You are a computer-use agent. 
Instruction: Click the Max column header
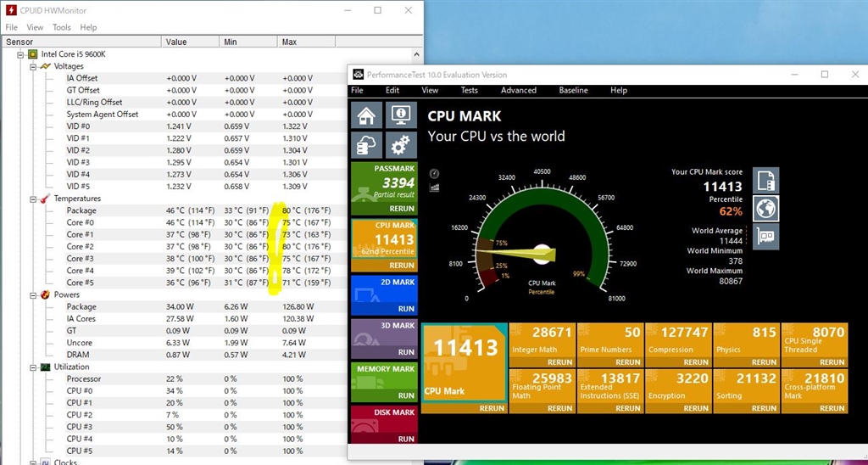(x=306, y=42)
